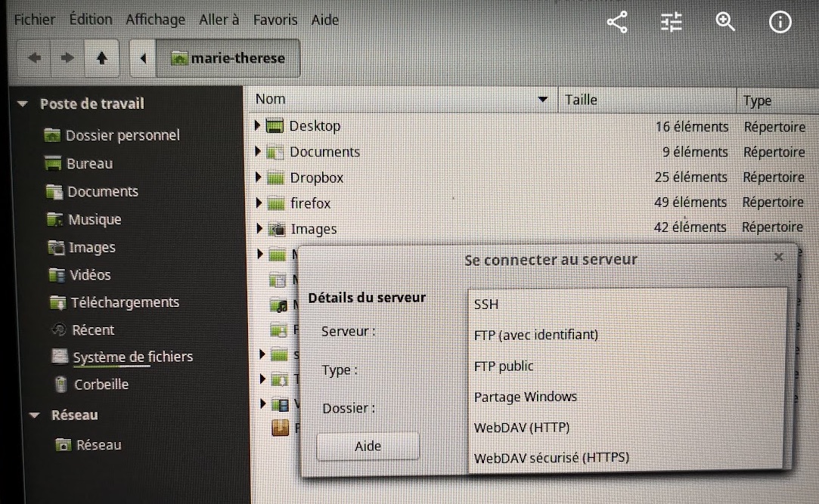Expand the Desktop folder row

(x=258, y=125)
